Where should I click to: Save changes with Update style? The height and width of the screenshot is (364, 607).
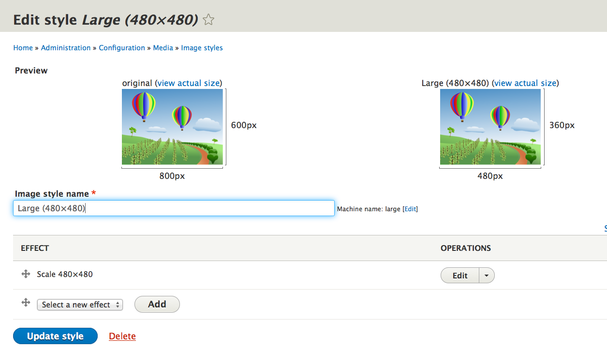coord(56,336)
